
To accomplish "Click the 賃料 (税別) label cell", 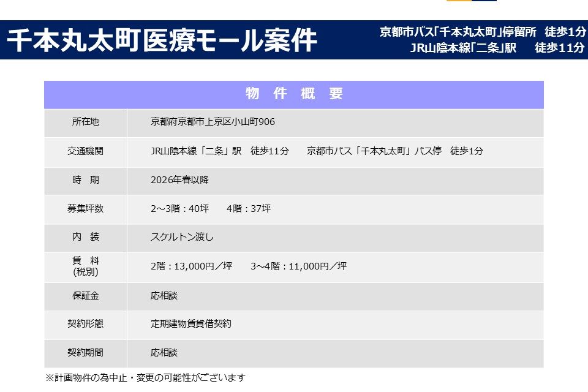I will click(x=86, y=267).
